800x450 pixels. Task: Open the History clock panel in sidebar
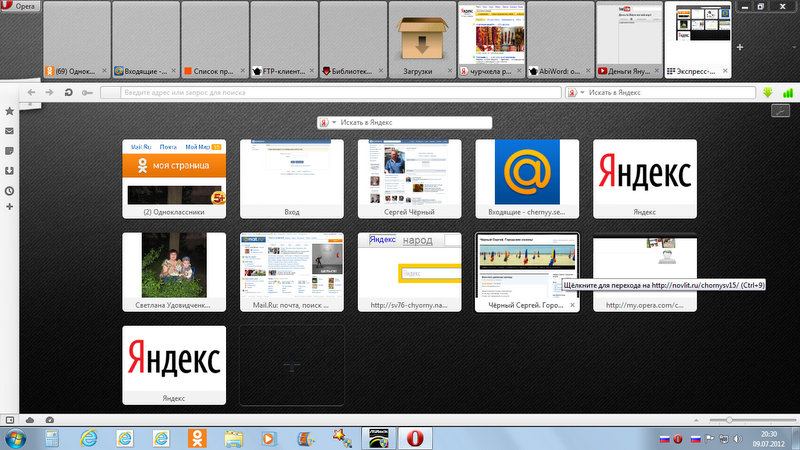tap(9, 191)
